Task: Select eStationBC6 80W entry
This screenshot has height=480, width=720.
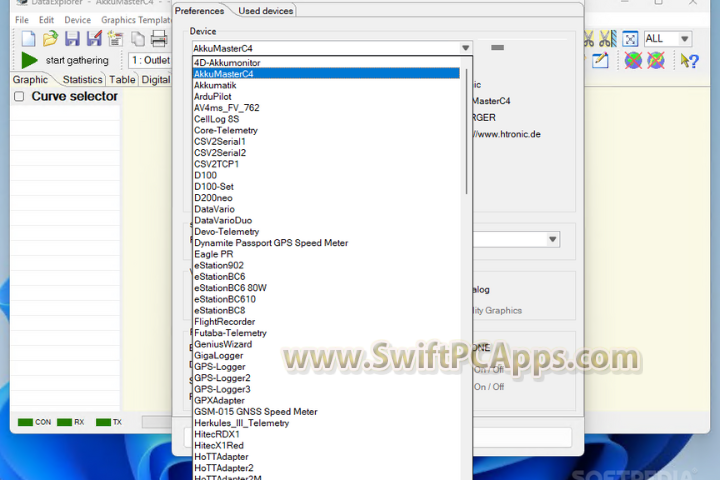Action: [x=326, y=288]
